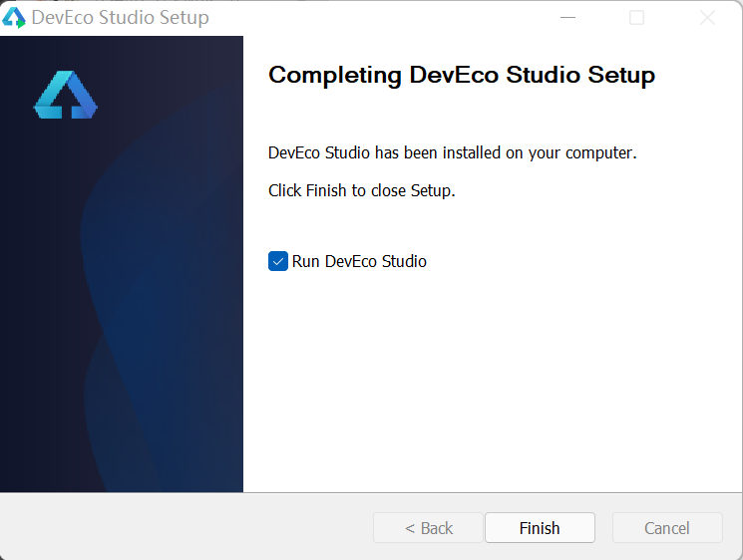The height and width of the screenshot is (560, 743).
Task: Click the blank white area below the checkbox
Action: [489, 389]
